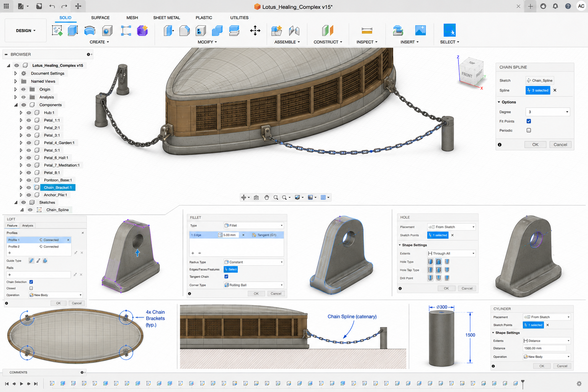Cancel the Chain Spline dialog
The height and width of the screenshot is (392, 588).
[560, 145]
